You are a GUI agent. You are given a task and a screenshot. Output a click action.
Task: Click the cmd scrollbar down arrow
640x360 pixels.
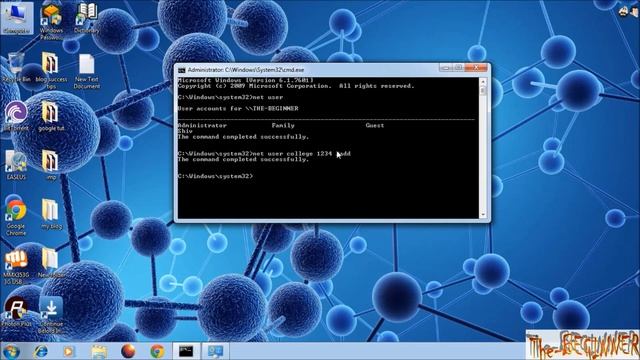point(483,215)
